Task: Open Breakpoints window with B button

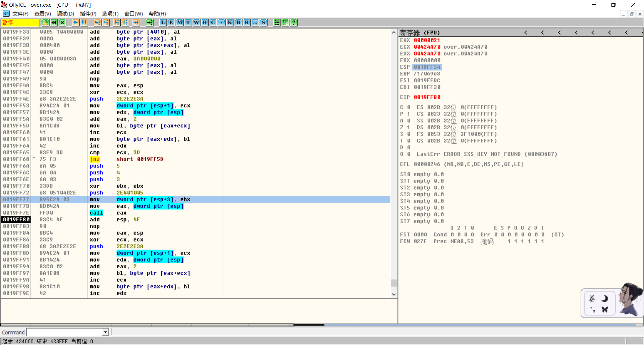Action: (238, 22)
